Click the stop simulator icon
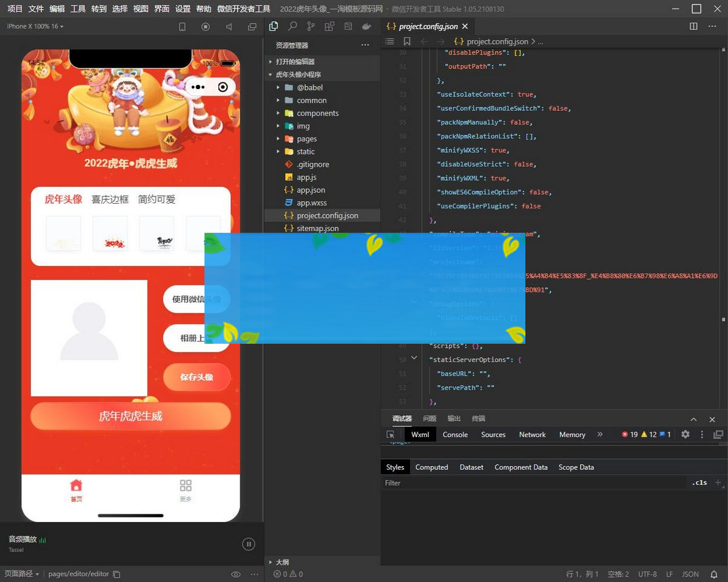Screen dimensions: 728x582 pyautogui.click(x=206, y=27)
